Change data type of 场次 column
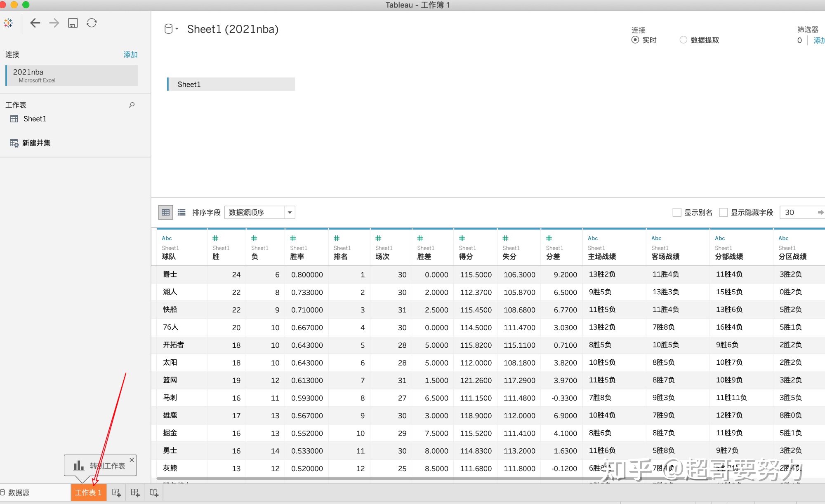The image size is (825, 504). [378, 238]
